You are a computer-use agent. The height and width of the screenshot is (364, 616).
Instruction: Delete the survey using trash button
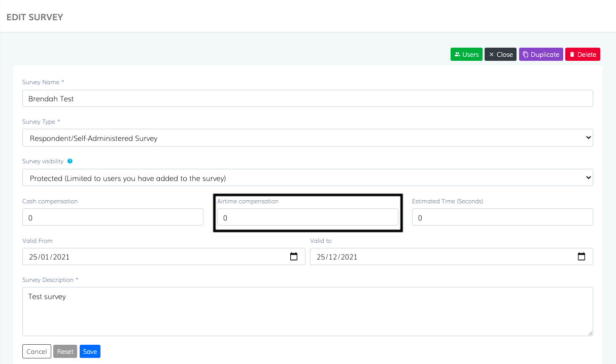[x=583, y=54]
